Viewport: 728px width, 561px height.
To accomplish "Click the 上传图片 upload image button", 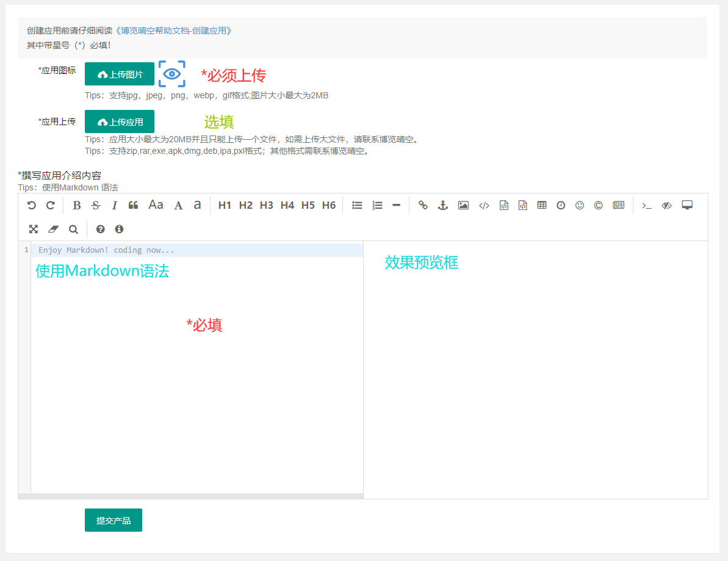I will tap(120, 74).
